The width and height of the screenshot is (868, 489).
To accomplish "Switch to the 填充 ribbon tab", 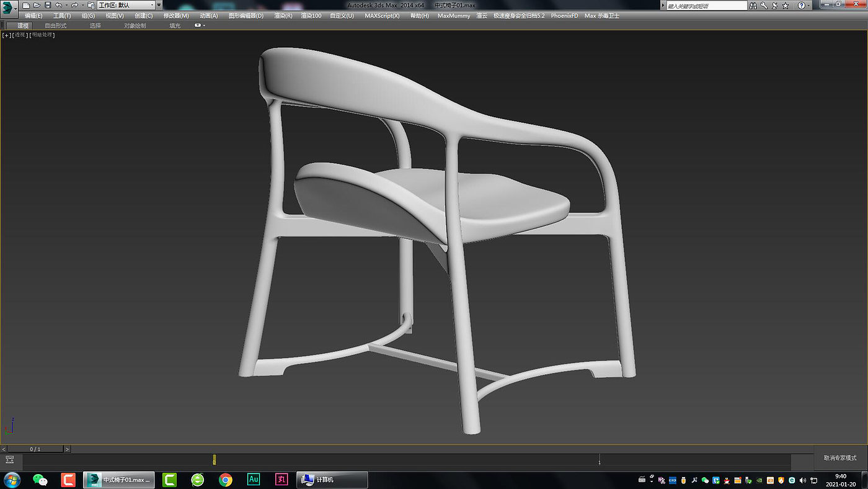I will pyautogui.click(x=175, y=25).
